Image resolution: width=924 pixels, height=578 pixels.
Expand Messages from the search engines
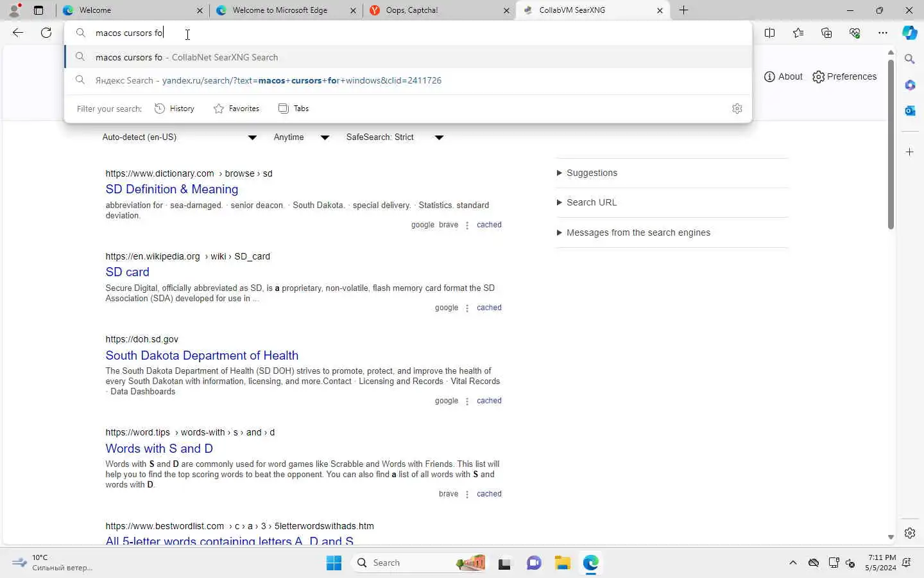[x=633, y=232]
